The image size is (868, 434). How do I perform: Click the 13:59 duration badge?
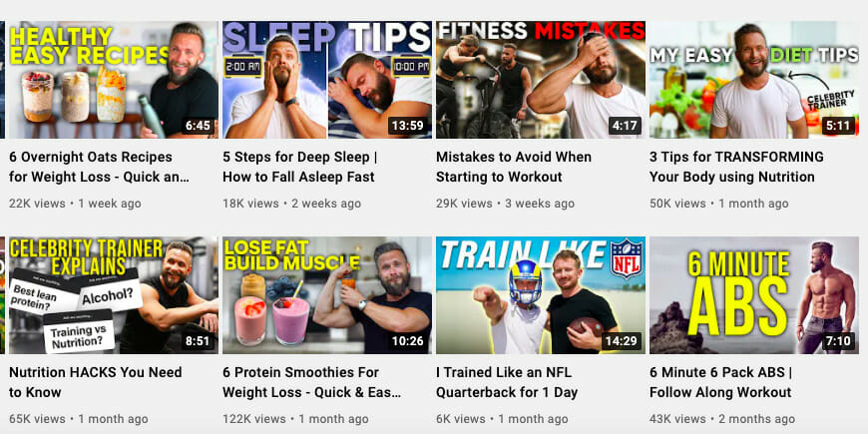click(408, 127)
